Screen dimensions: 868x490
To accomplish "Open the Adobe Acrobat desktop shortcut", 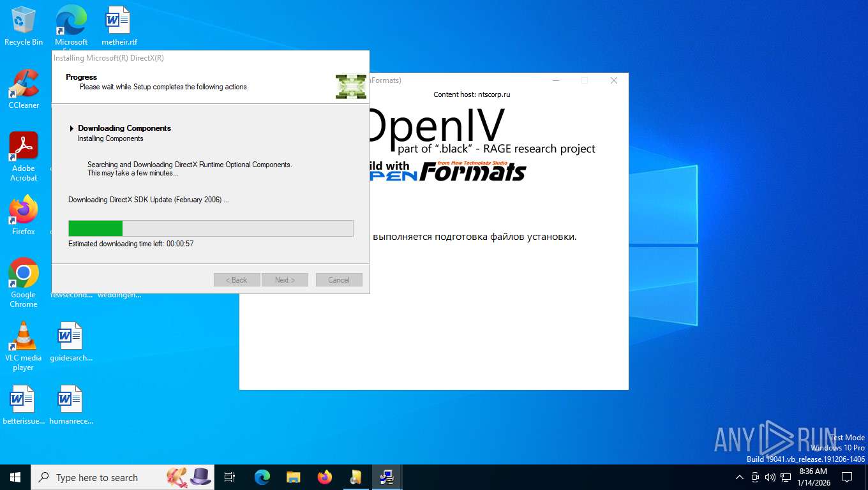I will point(24,157).
